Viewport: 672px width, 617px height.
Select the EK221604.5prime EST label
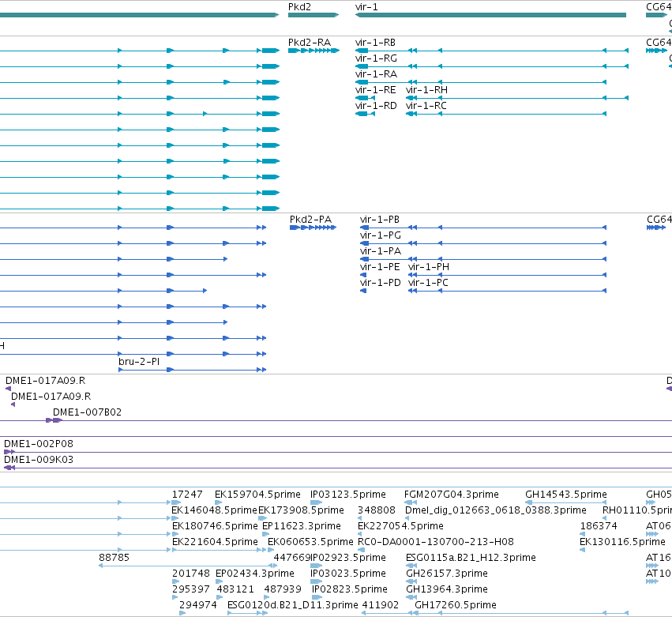click(x=215, y=542)
